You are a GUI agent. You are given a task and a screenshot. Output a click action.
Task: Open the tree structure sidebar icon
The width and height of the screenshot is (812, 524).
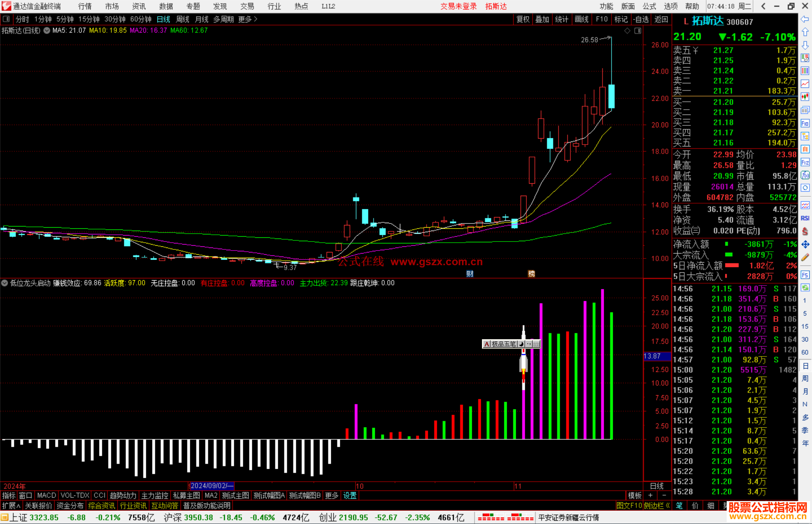[x=805, y=136]
